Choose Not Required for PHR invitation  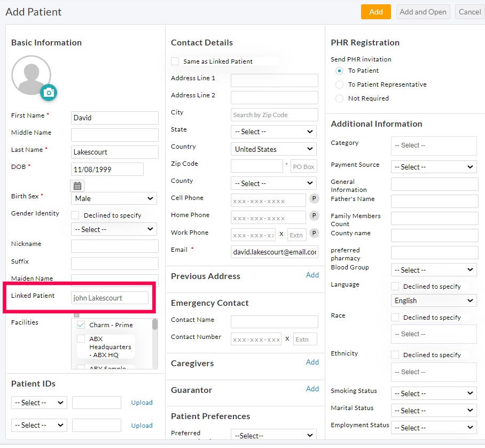coord(339,98)
